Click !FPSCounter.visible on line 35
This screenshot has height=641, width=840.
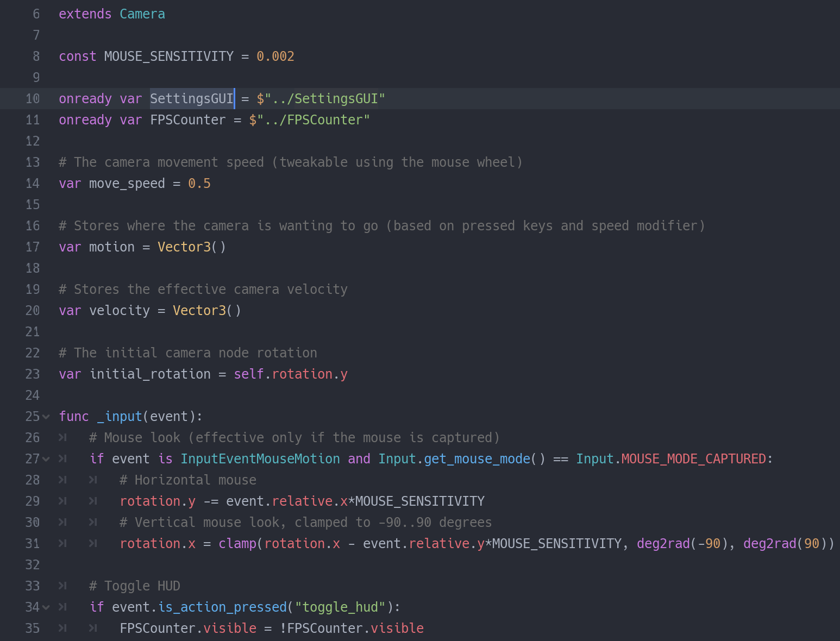[x=352, y=629]
